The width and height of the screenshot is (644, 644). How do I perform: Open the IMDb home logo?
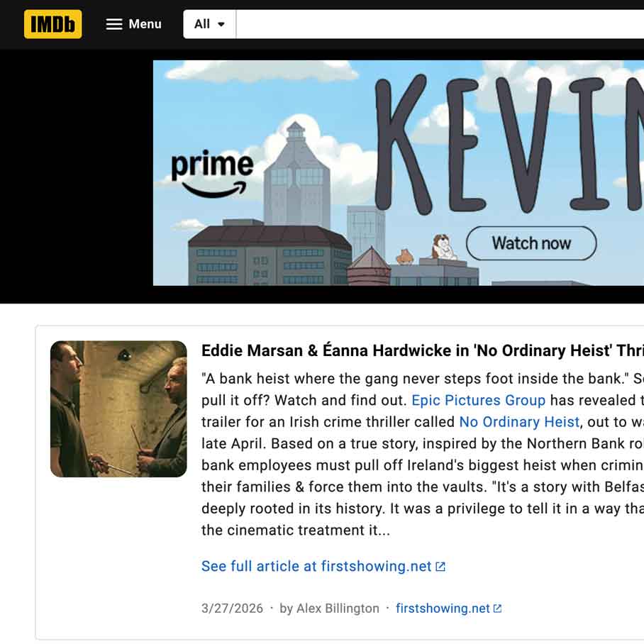tap(52, 24)
